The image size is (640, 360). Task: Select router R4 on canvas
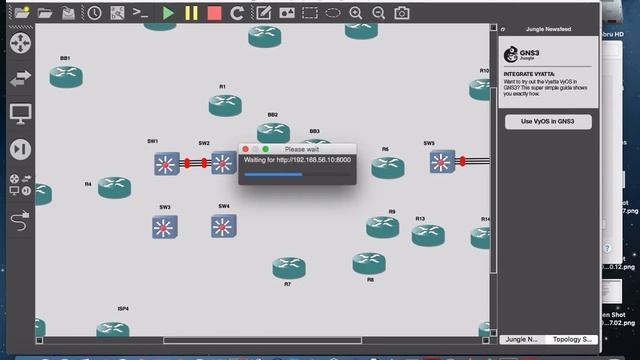(114, 187)
